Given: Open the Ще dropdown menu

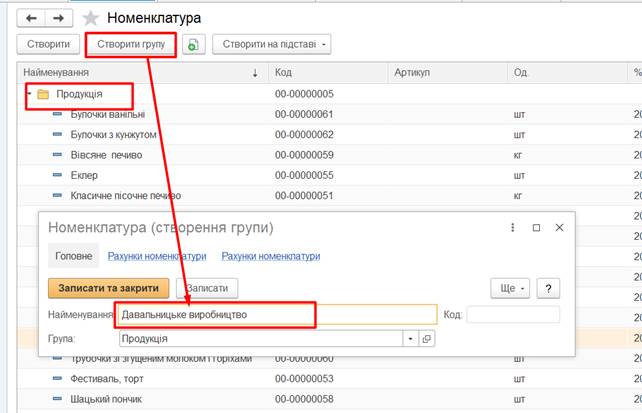Looking at the screenshot, I should [510, 288].
